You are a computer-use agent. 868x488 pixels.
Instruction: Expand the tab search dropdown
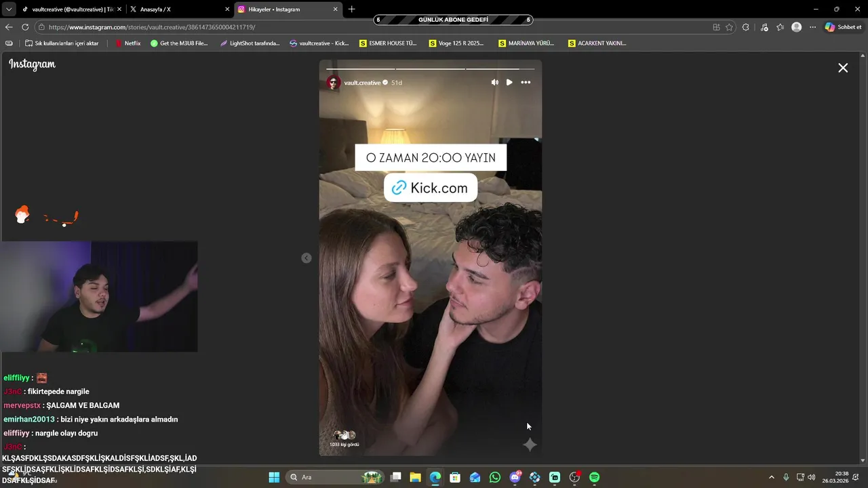click(x=9, y=9)
